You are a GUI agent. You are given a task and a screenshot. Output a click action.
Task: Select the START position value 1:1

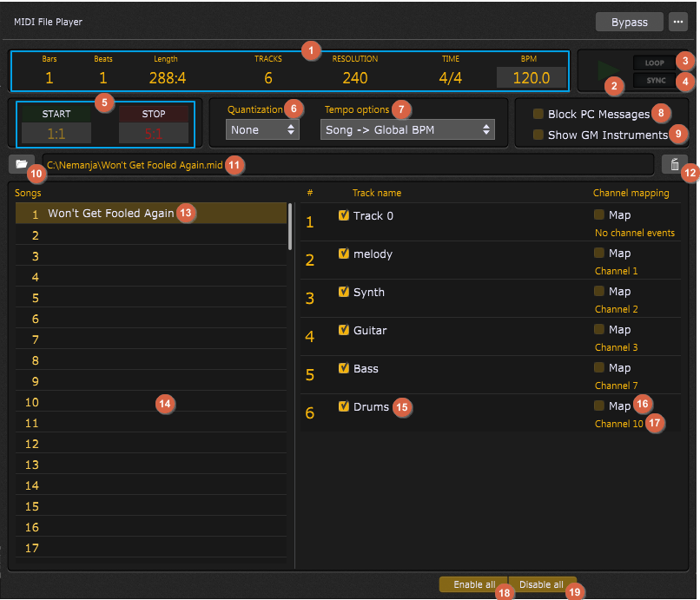(x=56, y=133)
